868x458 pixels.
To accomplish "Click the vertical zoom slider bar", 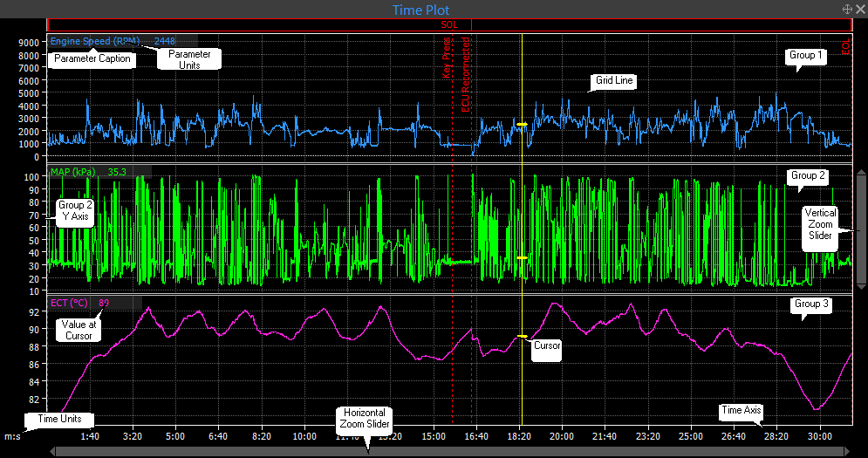I will coord(861,229).
